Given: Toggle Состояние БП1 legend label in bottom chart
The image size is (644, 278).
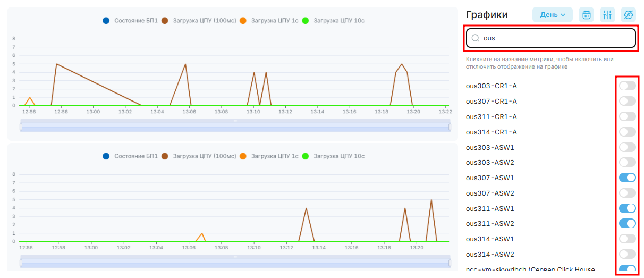Looking at the screenshot, I should pos(136,156).
